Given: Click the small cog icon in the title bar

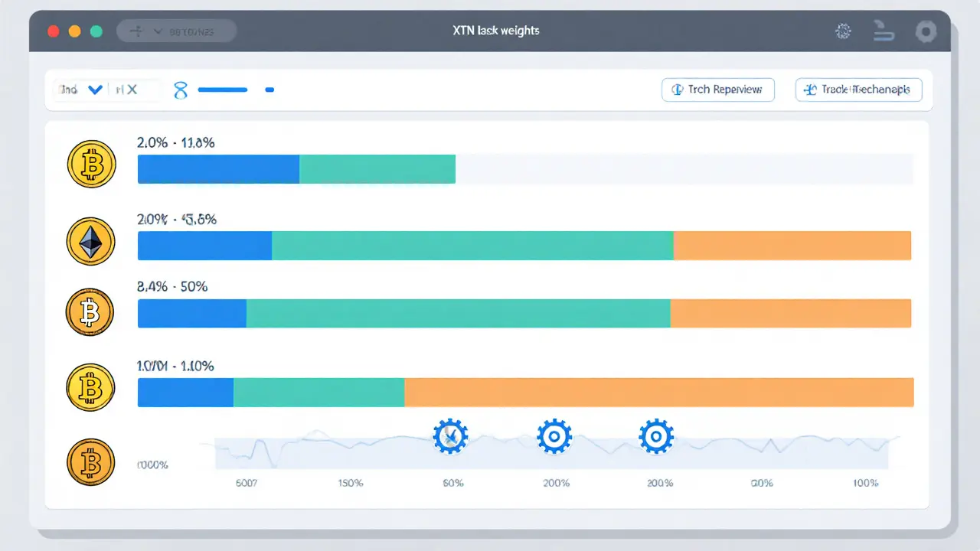Looking at the screenshot, I should point(844,31).
